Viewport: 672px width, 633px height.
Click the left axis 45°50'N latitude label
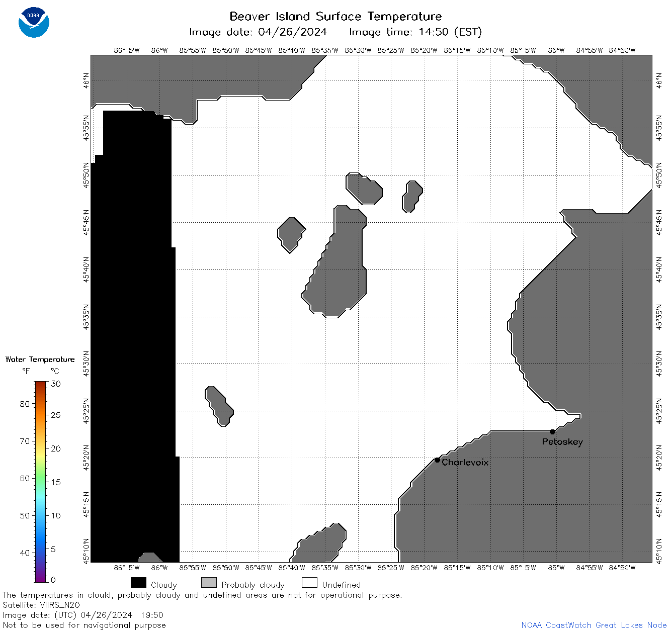click(x=87, y=175)
